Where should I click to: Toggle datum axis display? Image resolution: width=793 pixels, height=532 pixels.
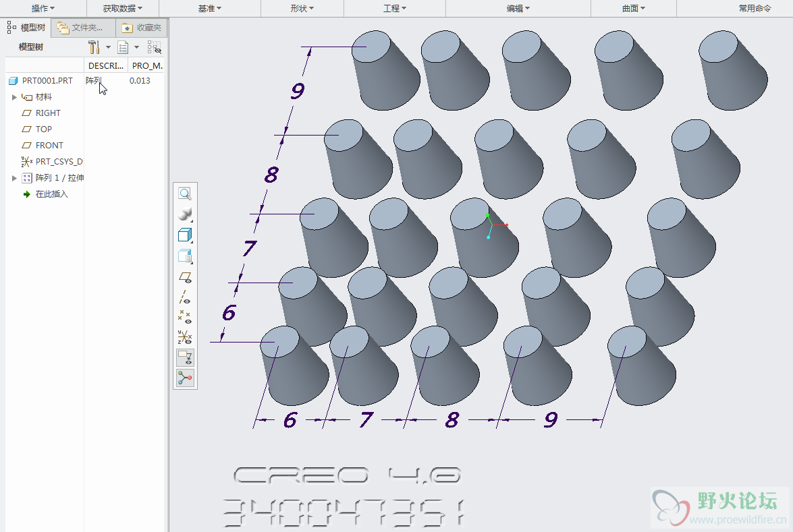tap(185, 297)
